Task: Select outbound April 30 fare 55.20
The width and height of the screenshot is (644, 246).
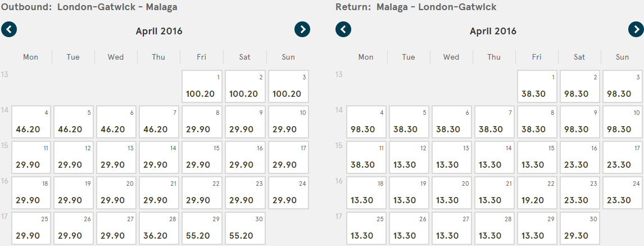Action: point(245,229)
